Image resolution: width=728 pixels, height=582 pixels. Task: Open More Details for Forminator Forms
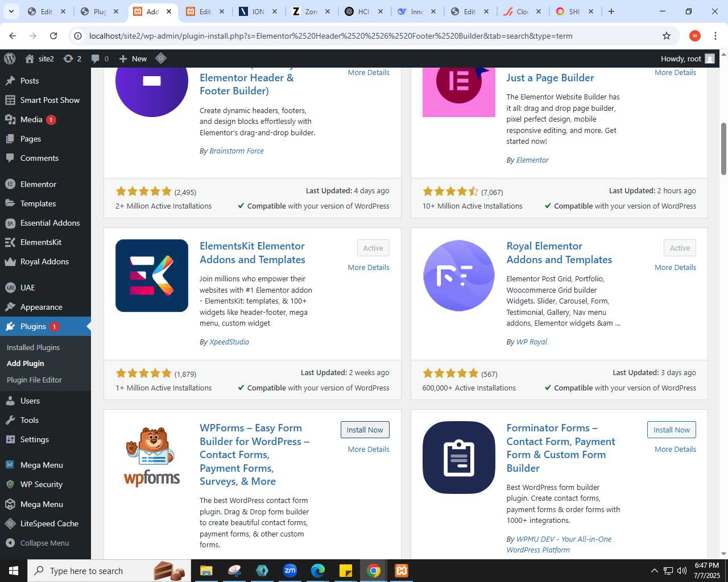(x=675, y=449)
